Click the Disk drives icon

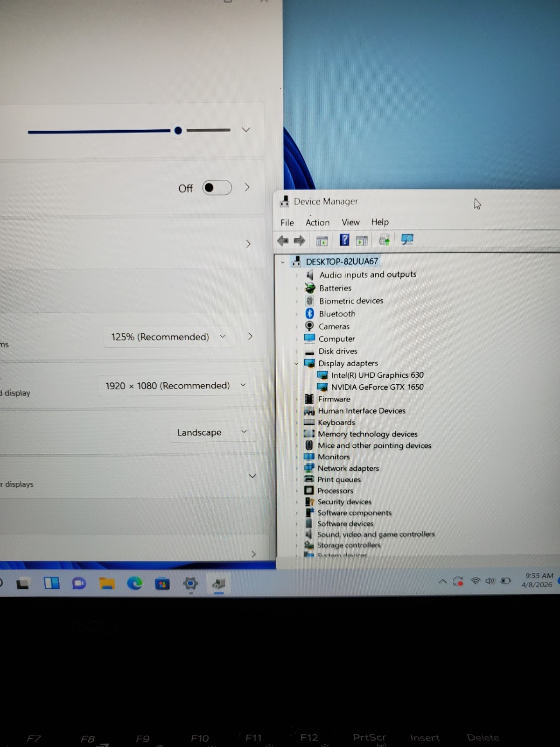click(309, 352)
